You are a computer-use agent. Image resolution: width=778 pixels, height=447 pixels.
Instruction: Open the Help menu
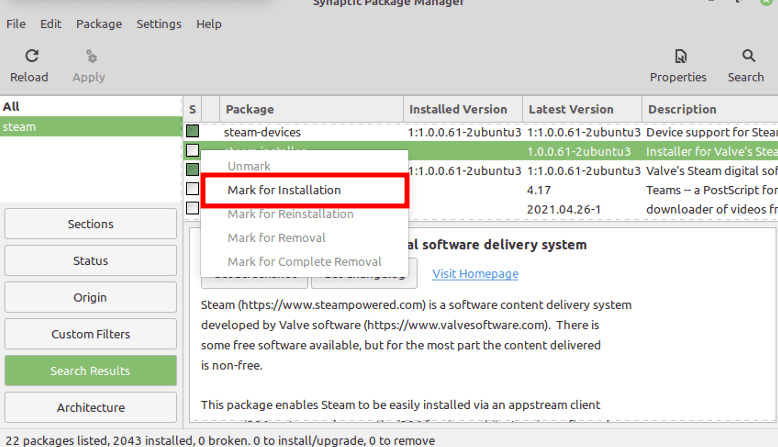(208, 24)
